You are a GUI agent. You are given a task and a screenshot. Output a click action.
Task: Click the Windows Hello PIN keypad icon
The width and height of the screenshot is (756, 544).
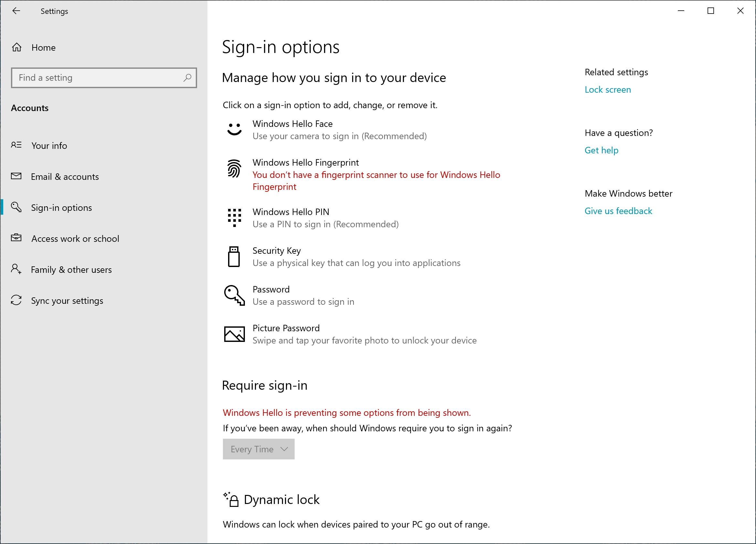point(234,218)
